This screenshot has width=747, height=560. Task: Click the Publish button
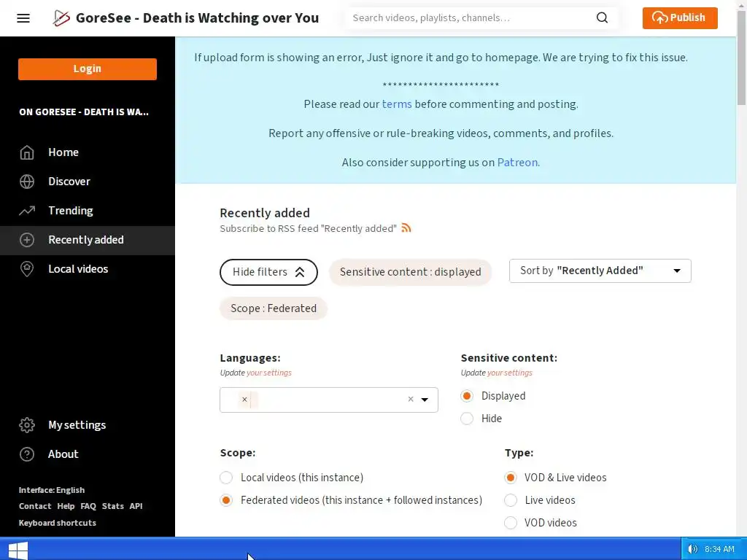680,18
